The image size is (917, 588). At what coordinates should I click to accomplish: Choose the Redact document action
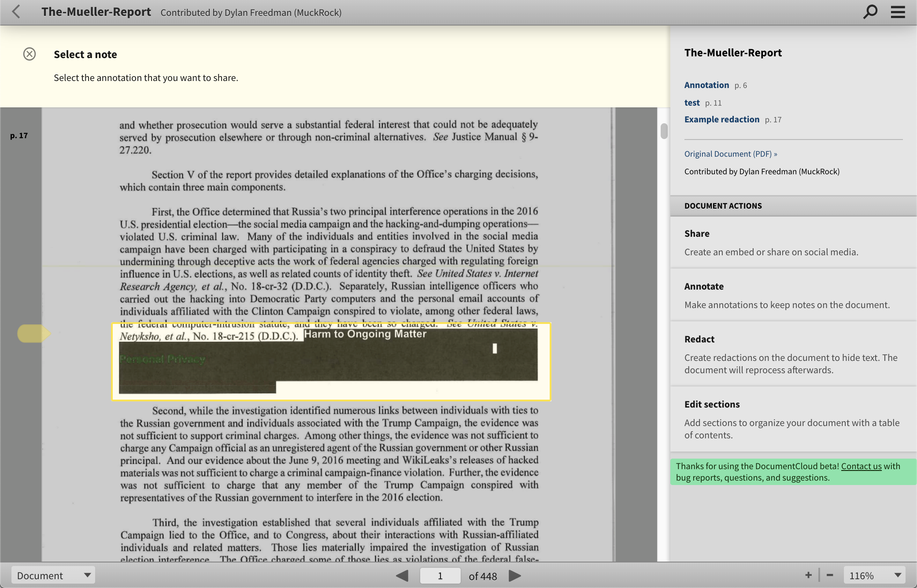[793, 354]
